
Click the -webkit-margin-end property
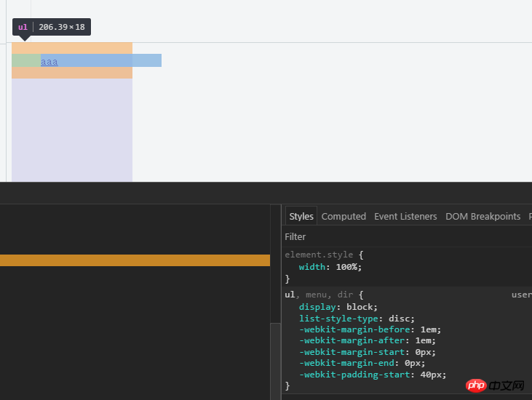click(x=349, y=363)
